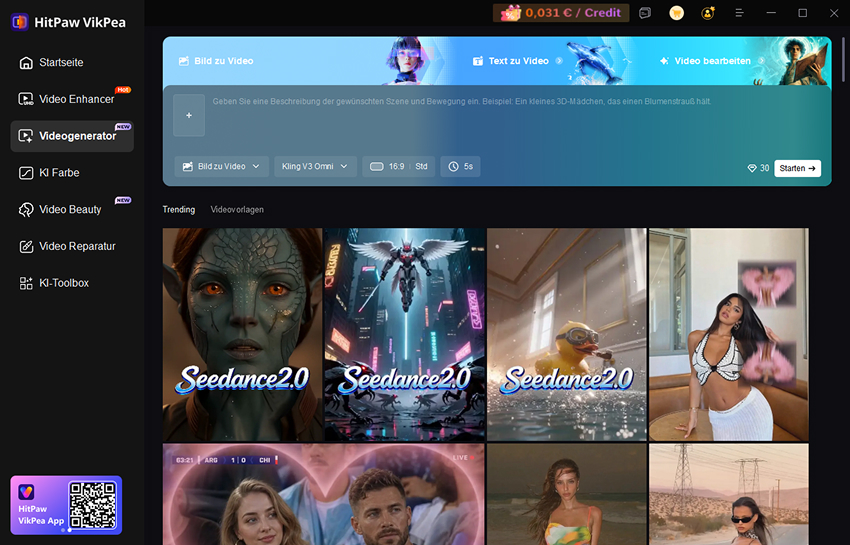Click the HitPaw VikPea logo icon
The image size is (850, 545).
[x=20, y=22]
